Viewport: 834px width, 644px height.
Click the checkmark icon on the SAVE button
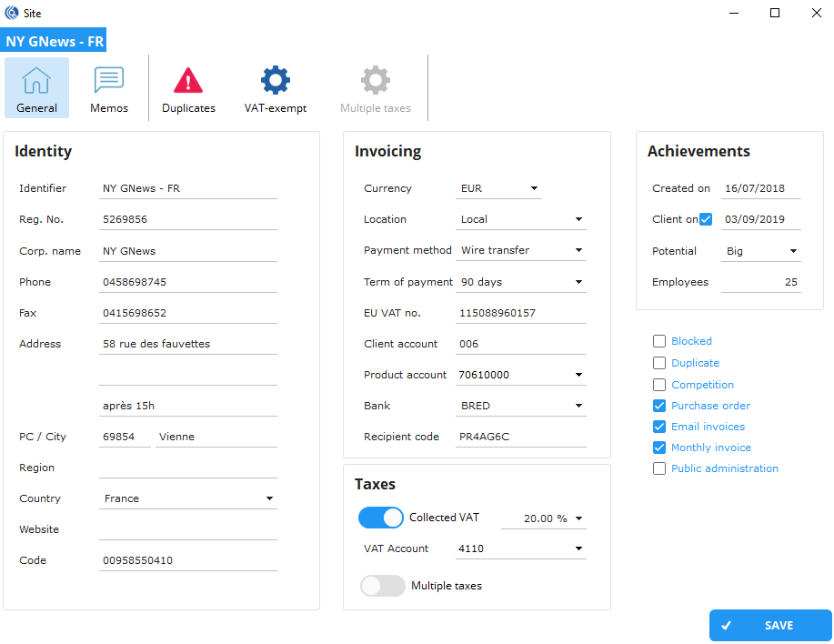(x=727, y=625)
